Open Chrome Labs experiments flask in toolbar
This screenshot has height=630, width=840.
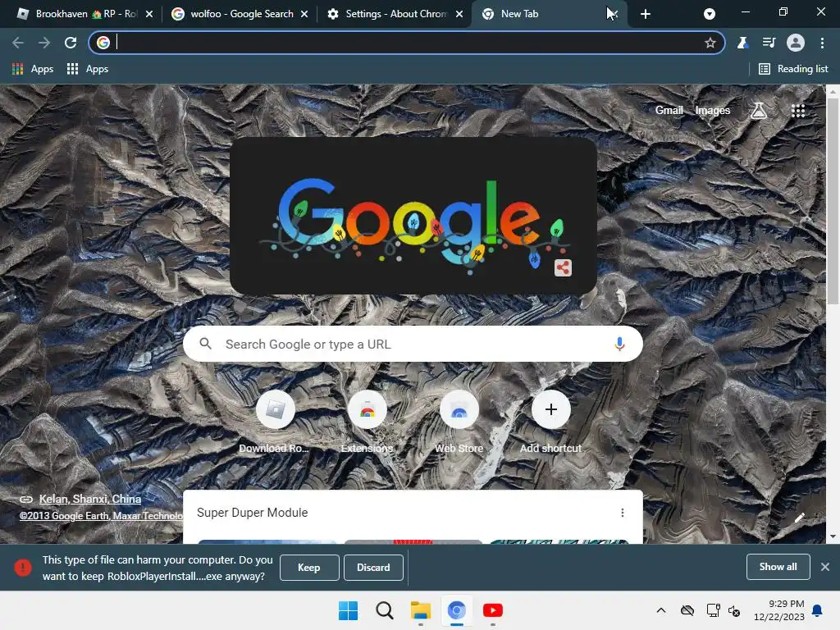coord(742,43)
